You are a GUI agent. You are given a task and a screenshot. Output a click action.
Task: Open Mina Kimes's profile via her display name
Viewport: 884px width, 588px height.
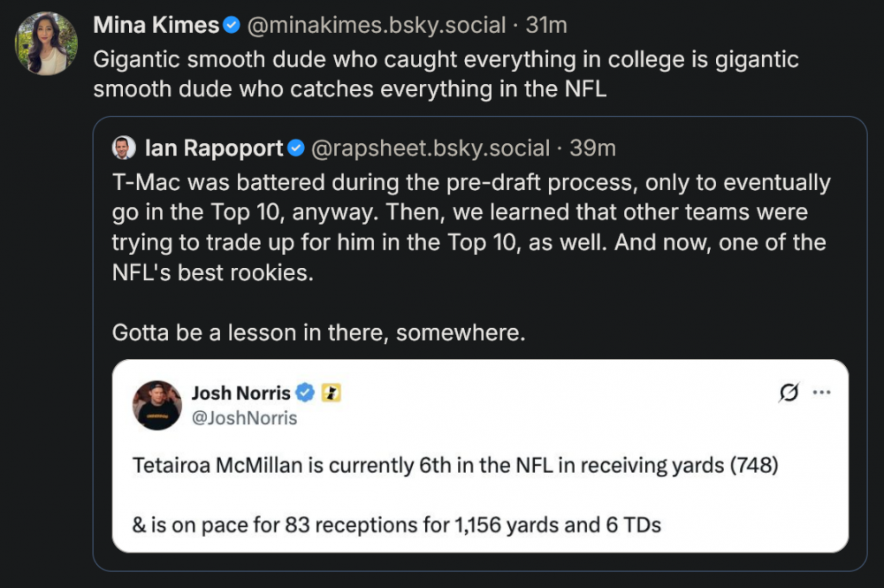156,26
